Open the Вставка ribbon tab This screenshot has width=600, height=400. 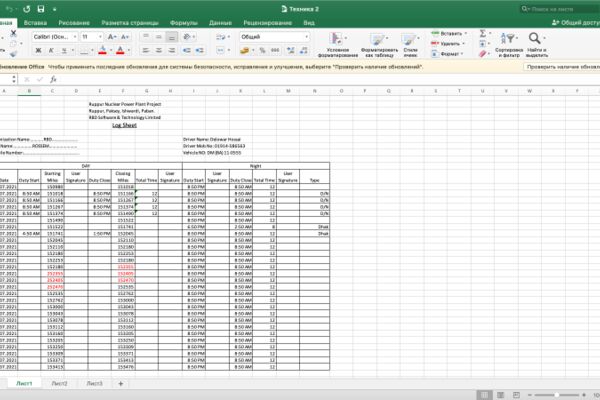pos(35,23)
